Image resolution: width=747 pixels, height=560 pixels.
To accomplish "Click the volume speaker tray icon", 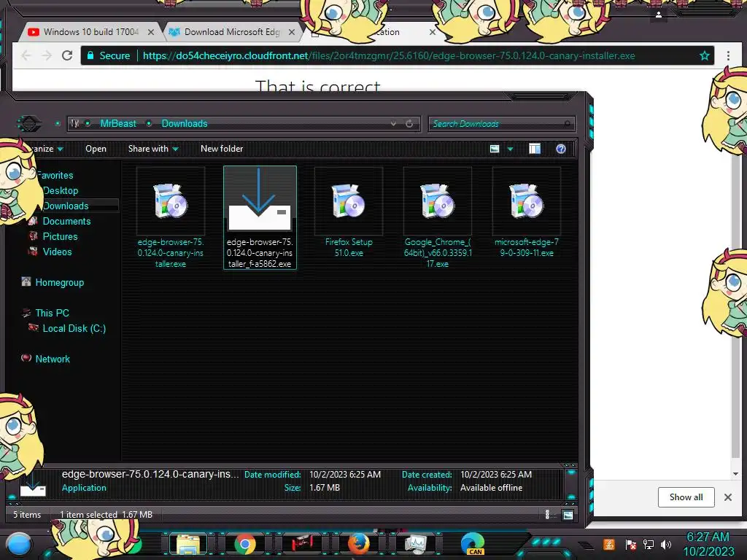I will click(x=666, y=544).
